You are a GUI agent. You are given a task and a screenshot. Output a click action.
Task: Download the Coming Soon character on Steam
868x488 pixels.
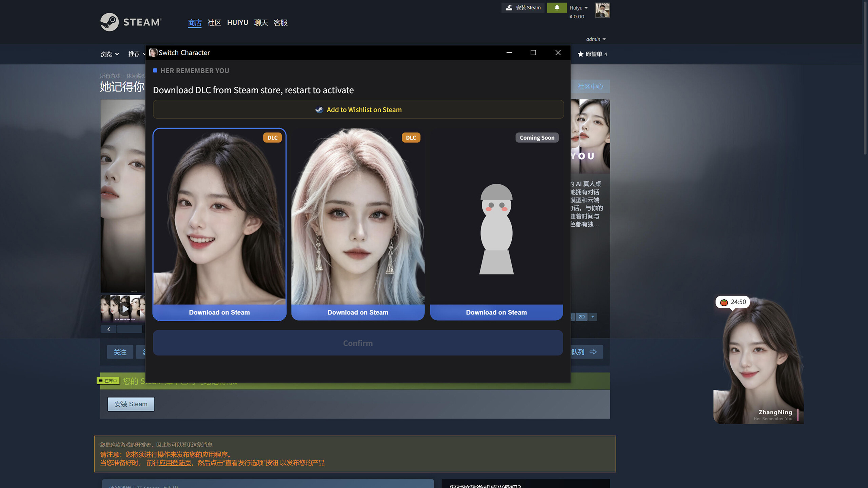click(x=496, y=312)
